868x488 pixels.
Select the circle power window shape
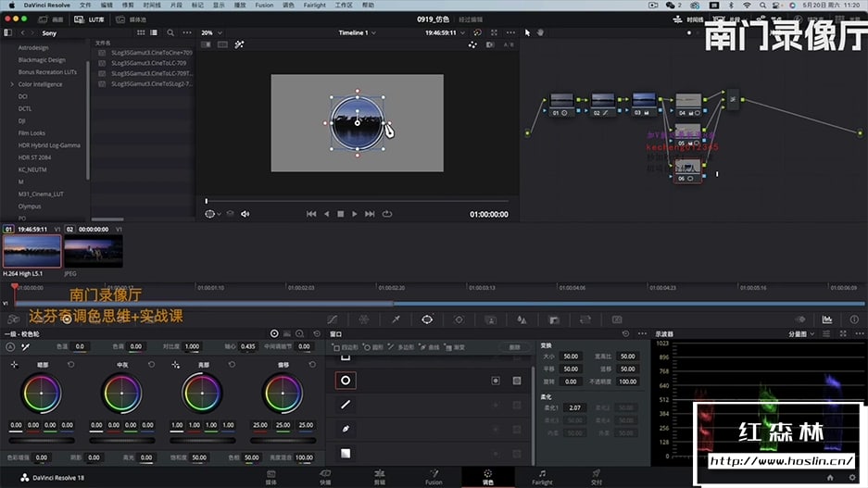click(x=346, y=380)
